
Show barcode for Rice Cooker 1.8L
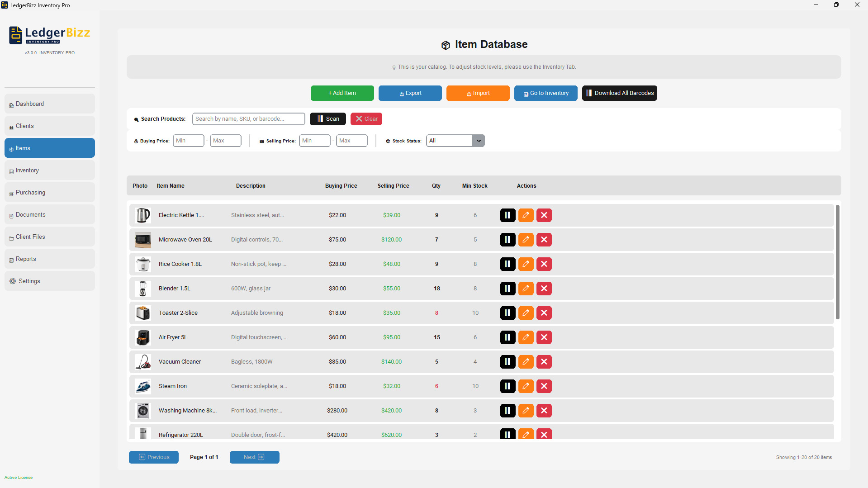(508, 264)
